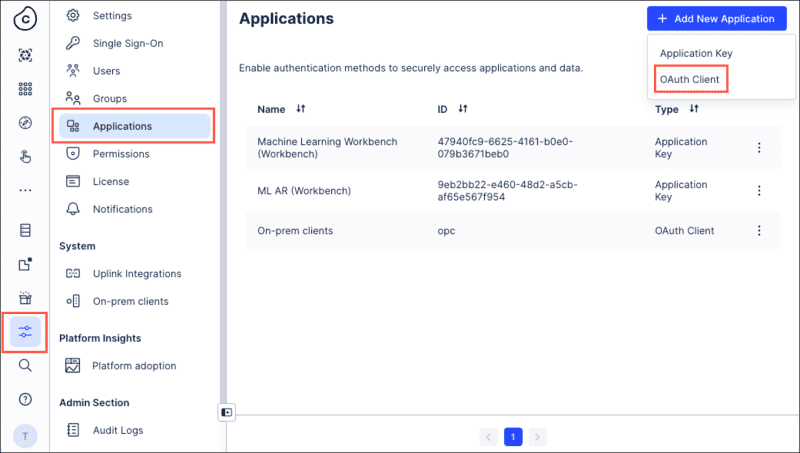This screenshot has height=453, width=800.
Task: Click the more options ellipsis in left rail
Action: click(25, 190)
